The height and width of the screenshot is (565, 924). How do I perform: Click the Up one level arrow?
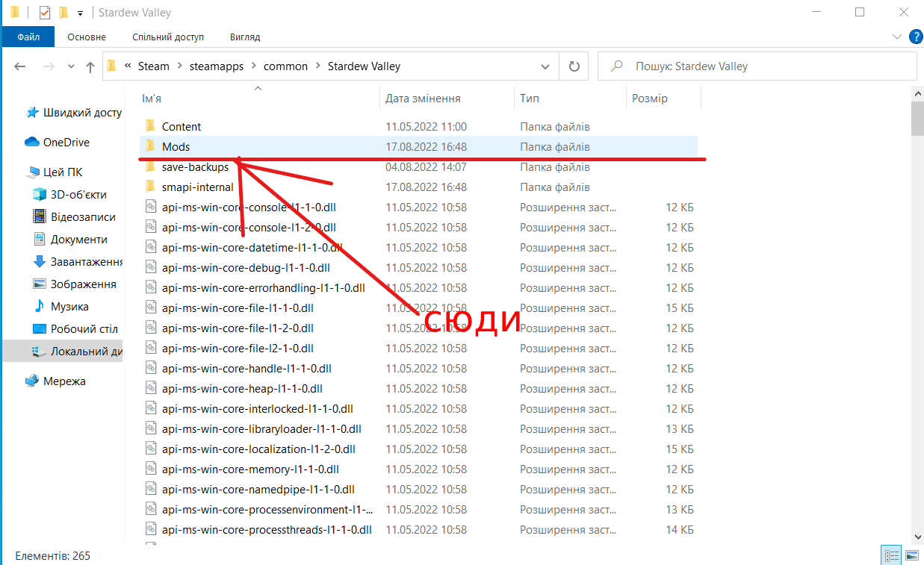[x=90, y=66]
